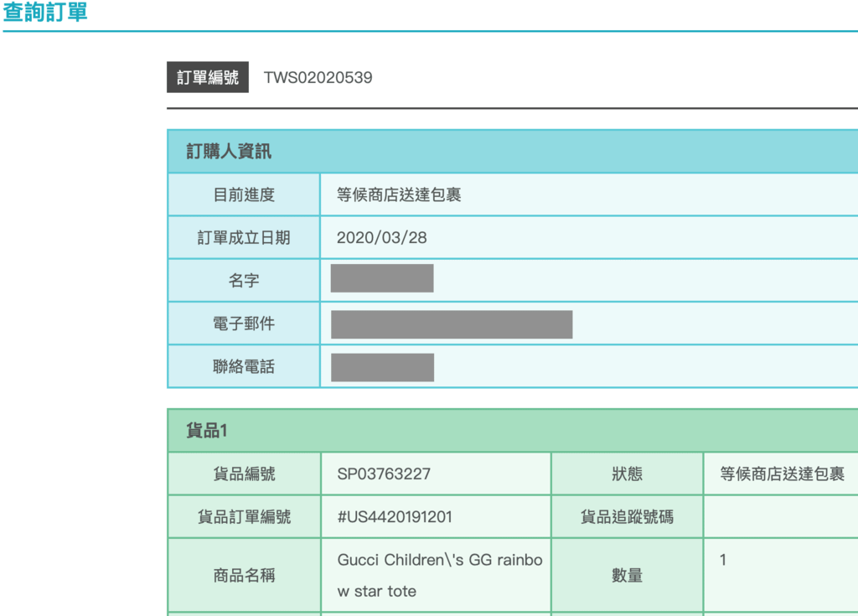Image resolution: width=858 pixels, height=616 pixels.
Task: Click the order date 2020/03/28
Action: click(x=382, y=238)
